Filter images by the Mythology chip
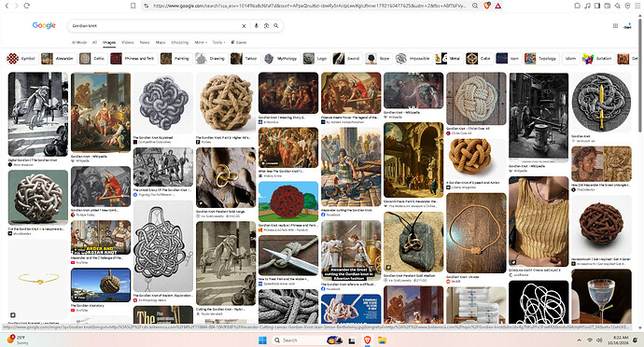The height and width of the screenshot is (347, 644). pyautogui.click(x=281, y=59)
